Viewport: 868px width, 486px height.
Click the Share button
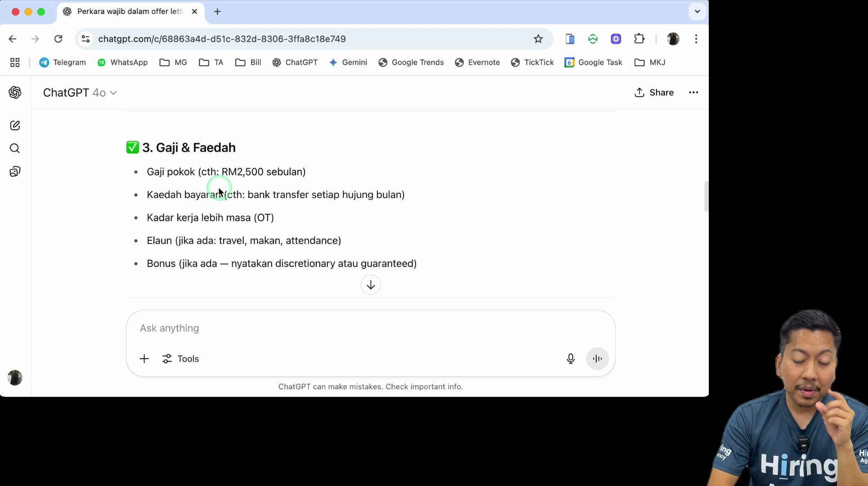coord(654,92)
